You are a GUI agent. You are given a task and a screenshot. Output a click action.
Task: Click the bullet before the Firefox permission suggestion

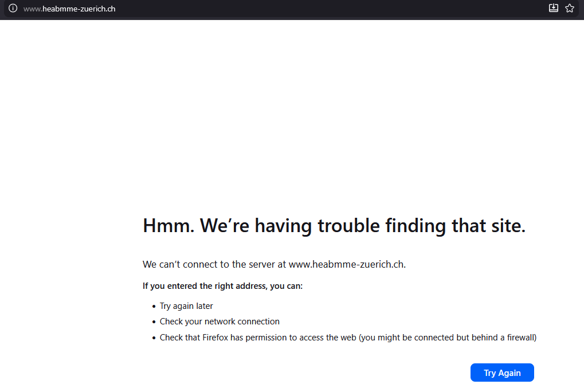point(154,338)
